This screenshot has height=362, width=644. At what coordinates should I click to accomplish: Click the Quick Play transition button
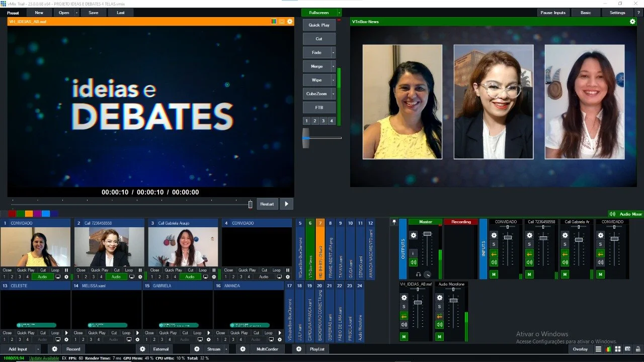click(319, 25)
